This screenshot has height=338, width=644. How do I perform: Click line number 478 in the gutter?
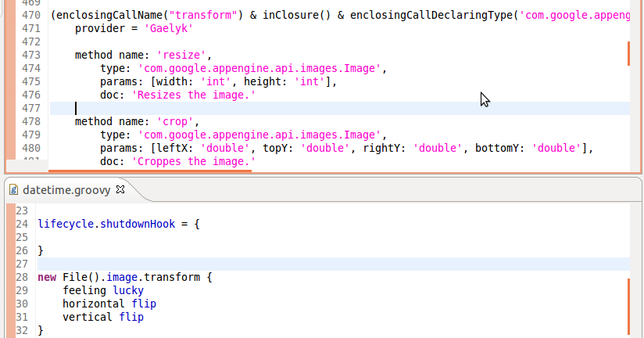pyautogui.click(x=30, y=122)
